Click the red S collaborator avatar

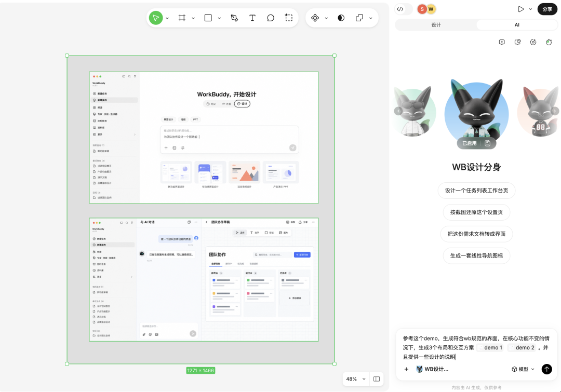pos(422,9)
